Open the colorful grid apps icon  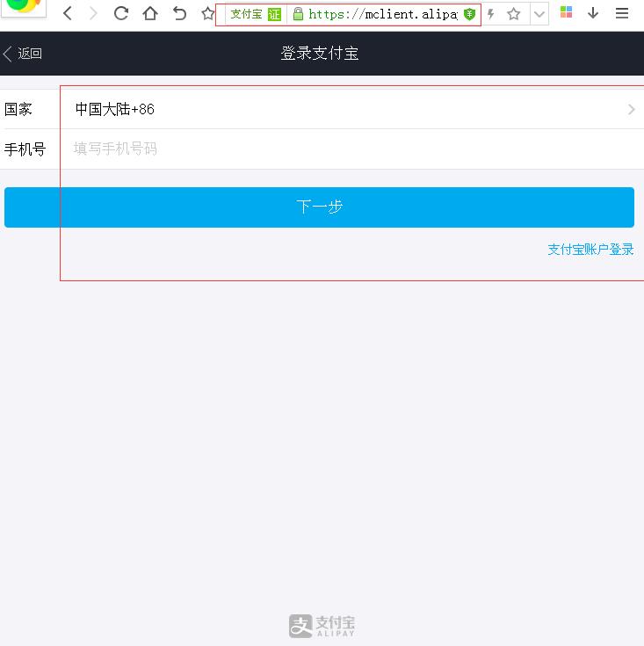click(567, 13)
